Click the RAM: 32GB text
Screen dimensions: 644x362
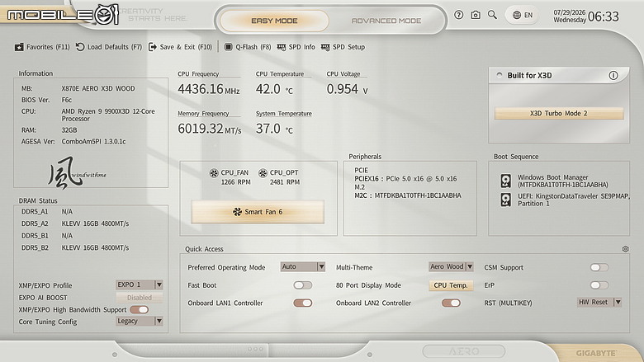(x=50, y=130)
